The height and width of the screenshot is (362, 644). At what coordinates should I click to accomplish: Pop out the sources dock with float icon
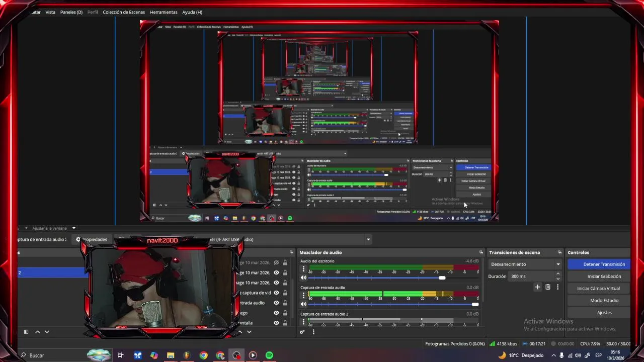point(291,252)
